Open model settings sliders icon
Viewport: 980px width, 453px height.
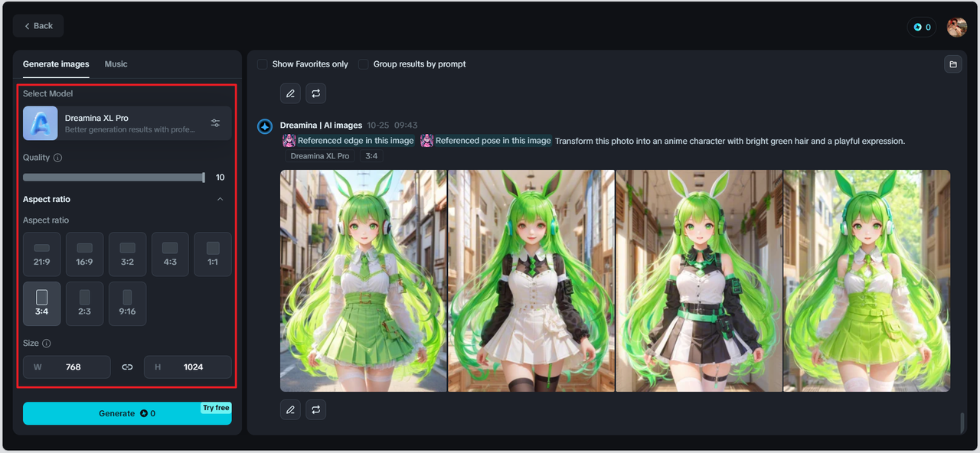point(215,123)
